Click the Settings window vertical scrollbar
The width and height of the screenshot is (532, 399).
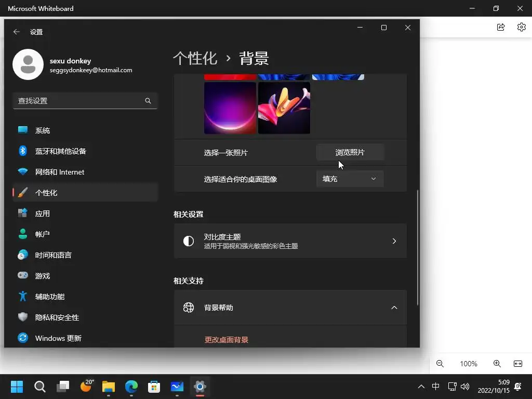tap(418, 248)
